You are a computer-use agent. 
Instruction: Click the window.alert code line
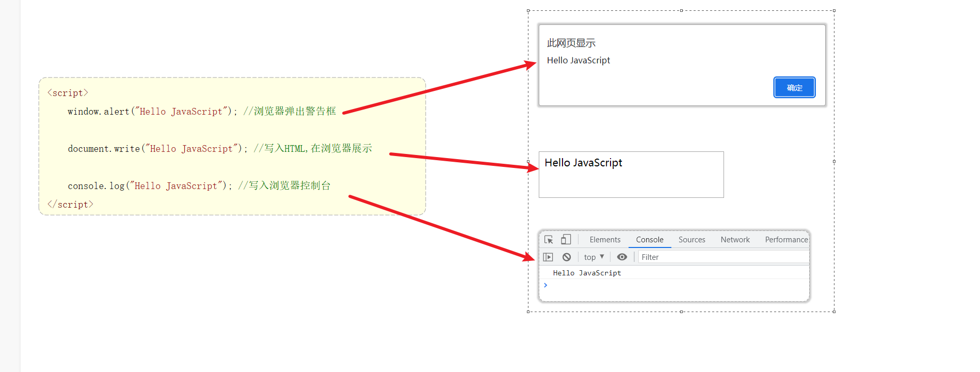[202, 112]
